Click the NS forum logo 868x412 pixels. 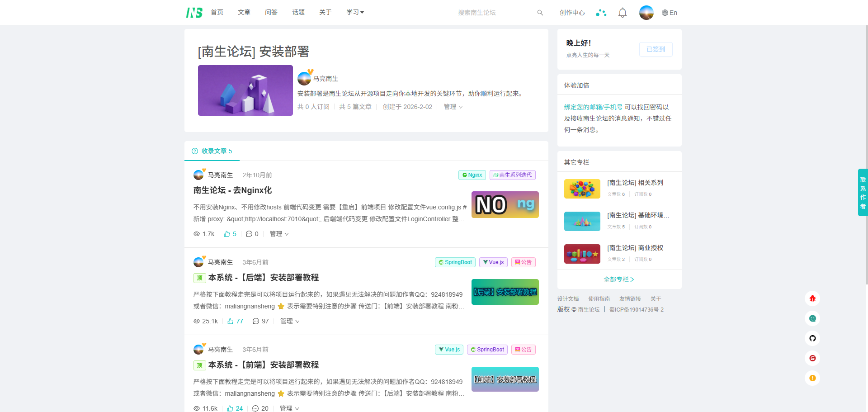194,13
